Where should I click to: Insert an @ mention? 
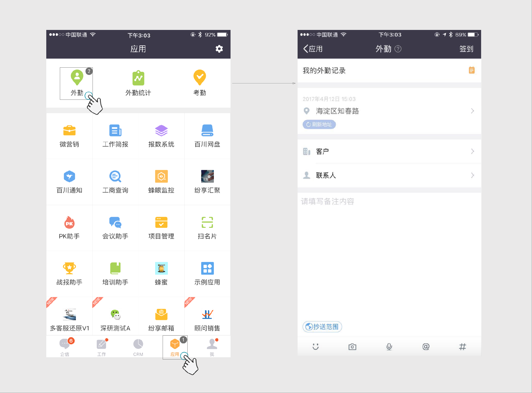pyautogui.click(x=426, y=346)
